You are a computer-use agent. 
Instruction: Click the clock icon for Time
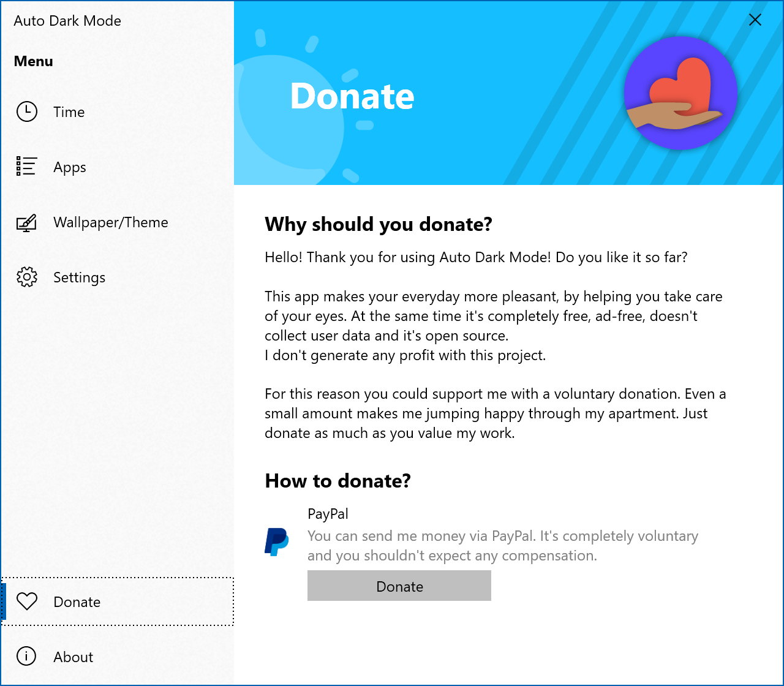click(x=27, y=111)
